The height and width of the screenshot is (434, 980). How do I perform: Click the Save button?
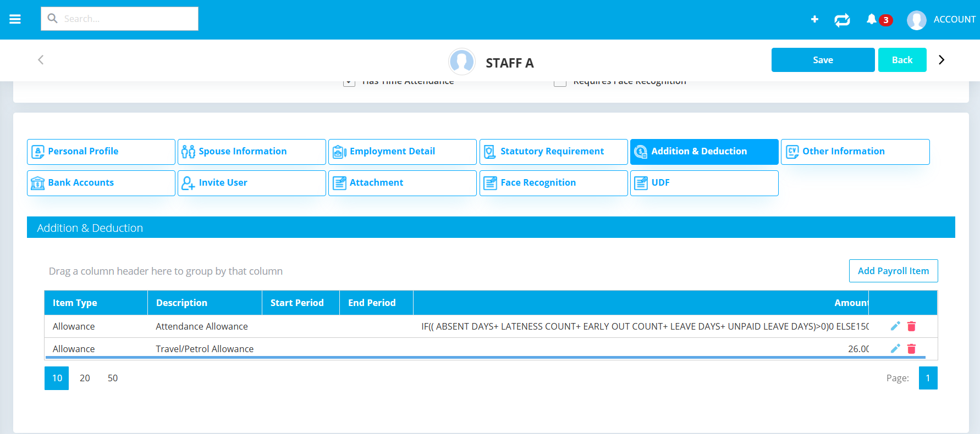point(823,60)
